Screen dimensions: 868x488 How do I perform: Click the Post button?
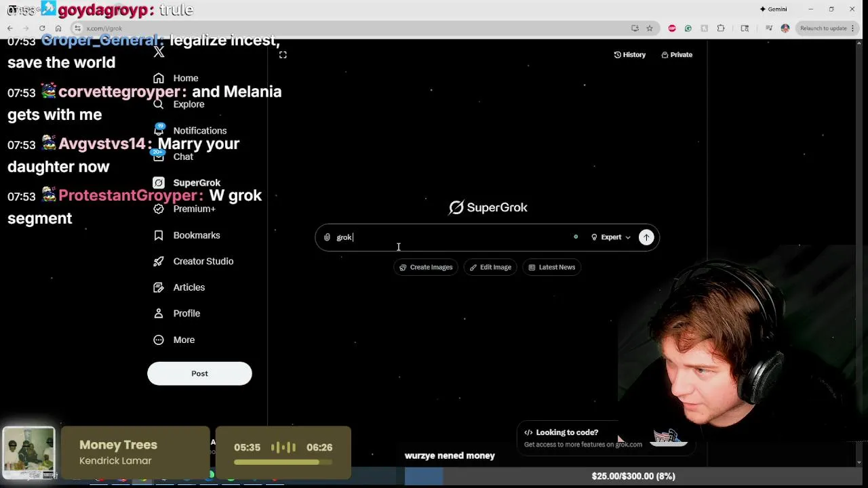pyautogui.click(x=199, y=373)
